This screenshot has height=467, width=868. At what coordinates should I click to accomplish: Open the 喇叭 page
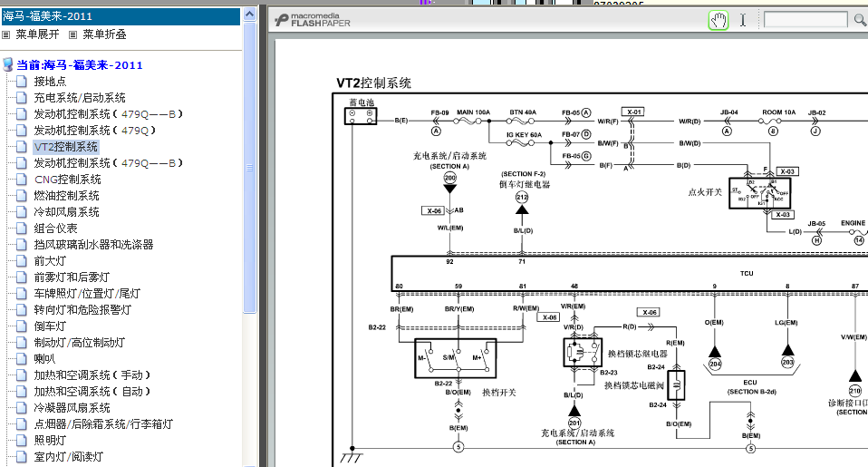click(x=44, y=359)
